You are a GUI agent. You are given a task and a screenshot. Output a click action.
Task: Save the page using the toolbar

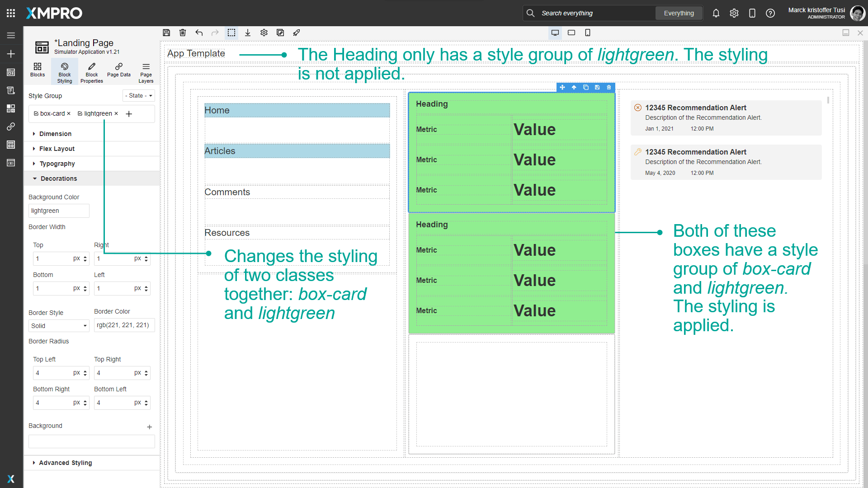[x=166, y=33]
